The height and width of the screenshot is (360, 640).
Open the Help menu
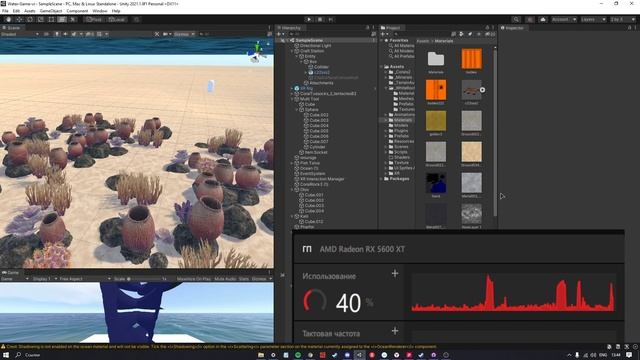click(x=116, y=11)
